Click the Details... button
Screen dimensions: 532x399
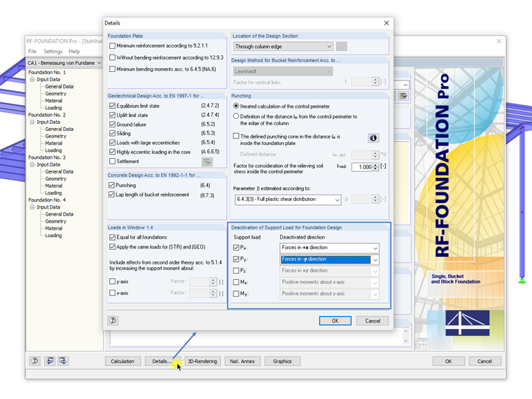coord(162,361)
